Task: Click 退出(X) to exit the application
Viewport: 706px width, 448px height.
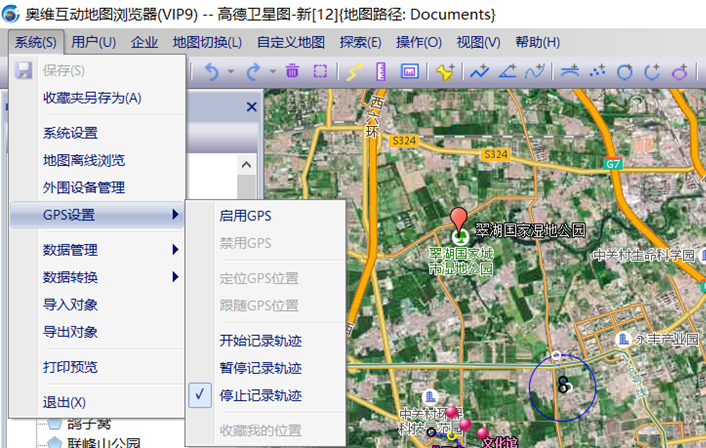Action: 64,401
